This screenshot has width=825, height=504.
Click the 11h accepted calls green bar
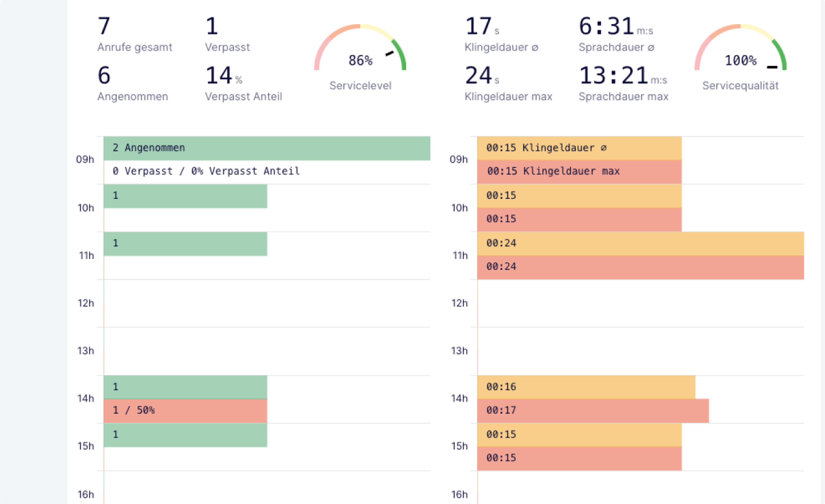[185, 244]
